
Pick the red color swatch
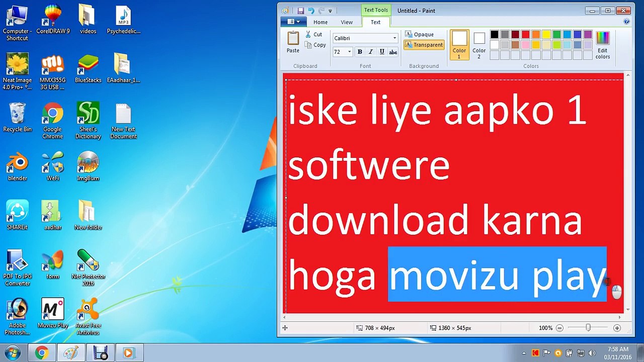pos(526,35)
